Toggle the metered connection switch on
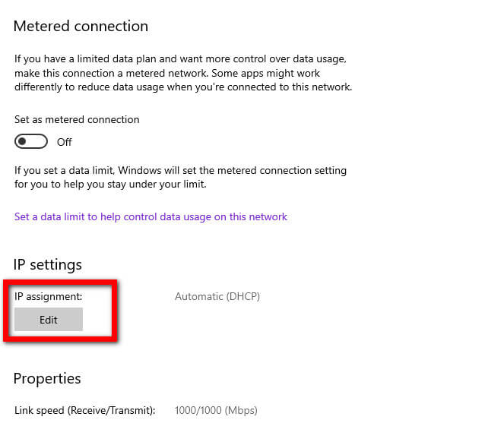Viewport: 504px width, 423px height. (x=31, y=141)
